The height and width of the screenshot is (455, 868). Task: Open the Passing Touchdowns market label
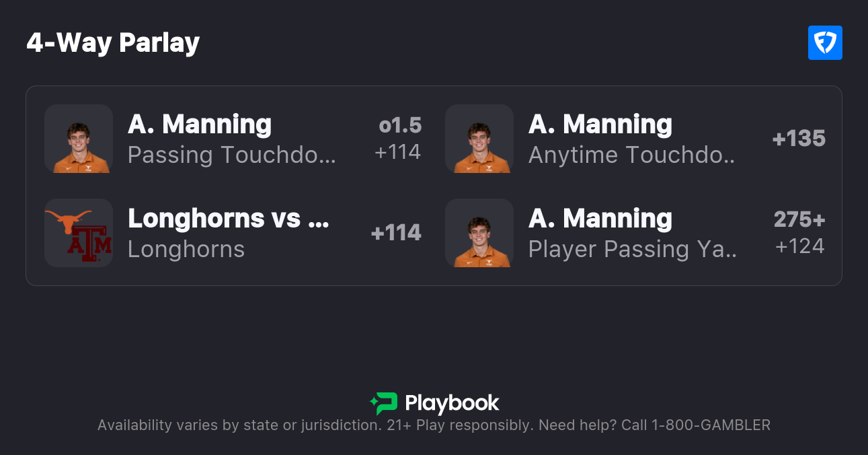[231, 155]
